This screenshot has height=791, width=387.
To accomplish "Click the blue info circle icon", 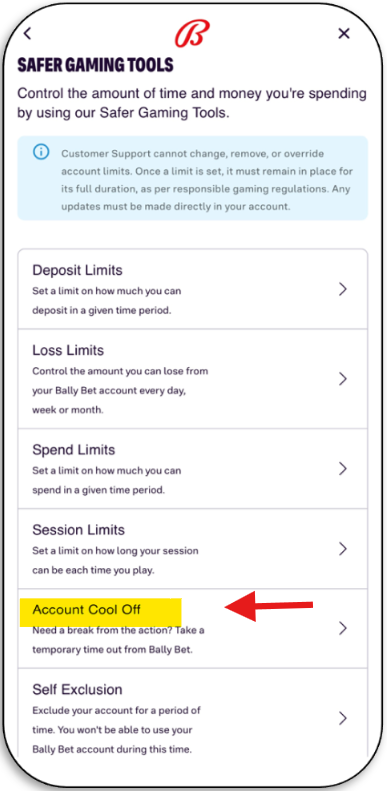I will point(41,152).
